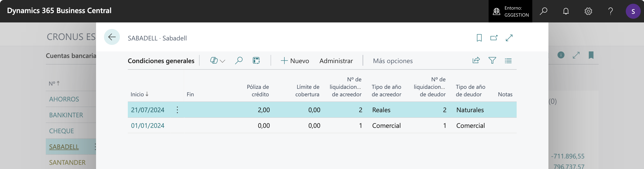Open SABADELL bank account in background list
644x169 pixels.
click(x=64, y=147)
